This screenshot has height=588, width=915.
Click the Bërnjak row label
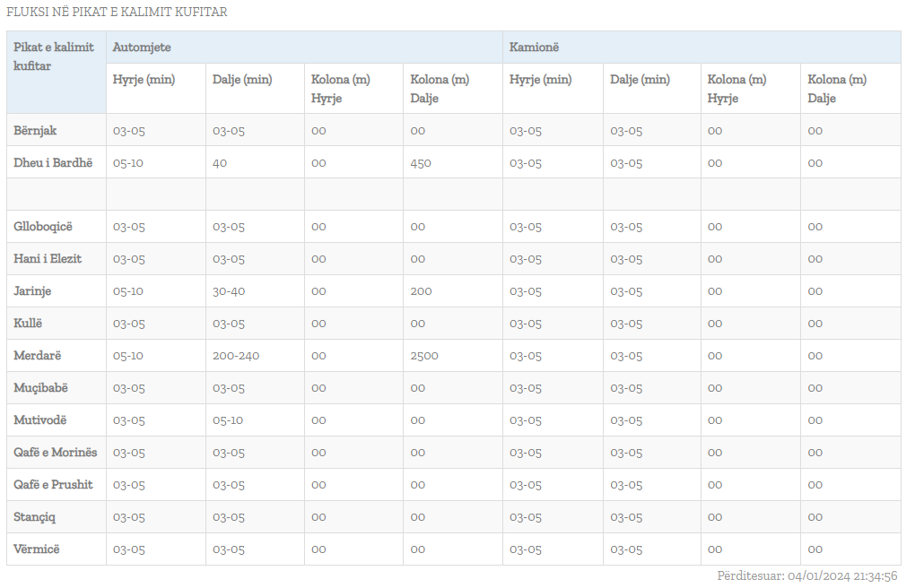(x=35, y=130)
